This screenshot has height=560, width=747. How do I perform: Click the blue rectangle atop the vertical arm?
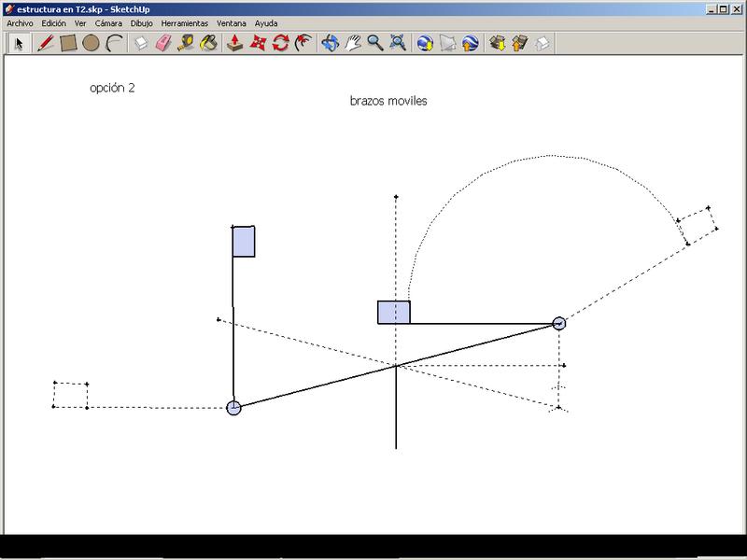click(244, 241)
